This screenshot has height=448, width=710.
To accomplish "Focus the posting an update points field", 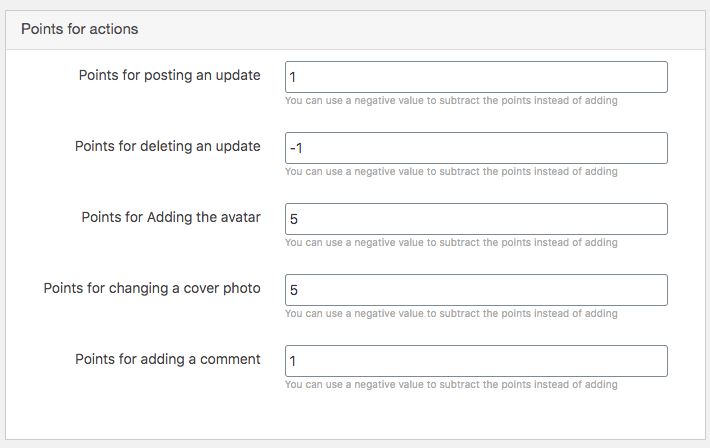I will click(x=476, y=77).
